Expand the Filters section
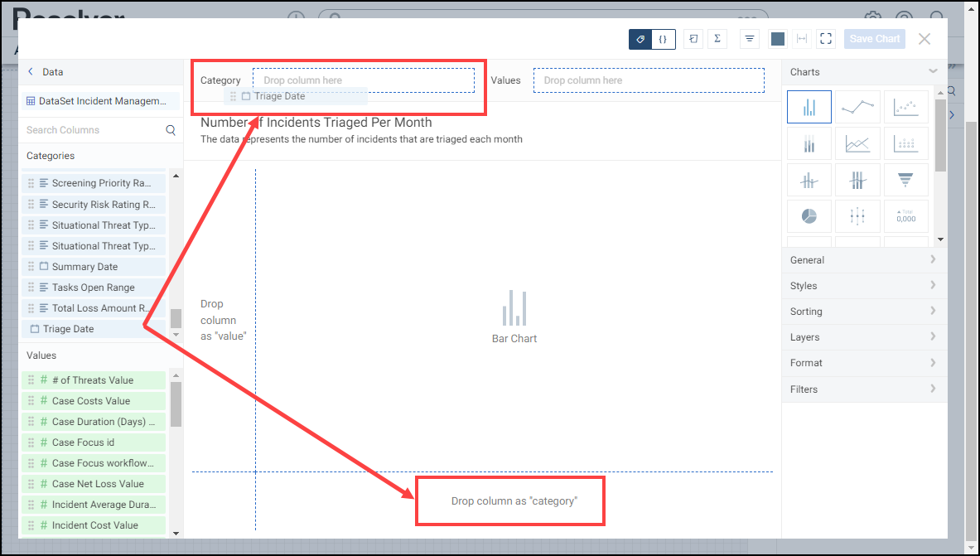This screenshot has width=980, height=556. pos(864,389)
